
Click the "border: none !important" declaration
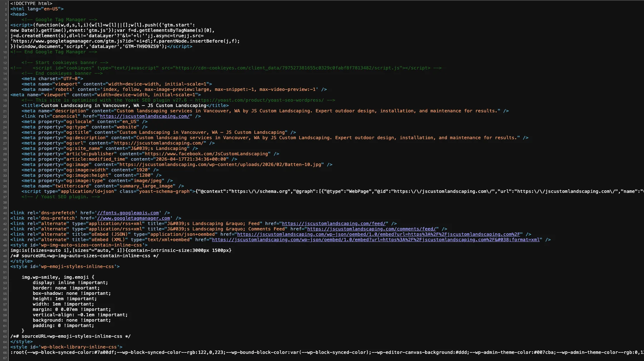[x=66, y=288]
